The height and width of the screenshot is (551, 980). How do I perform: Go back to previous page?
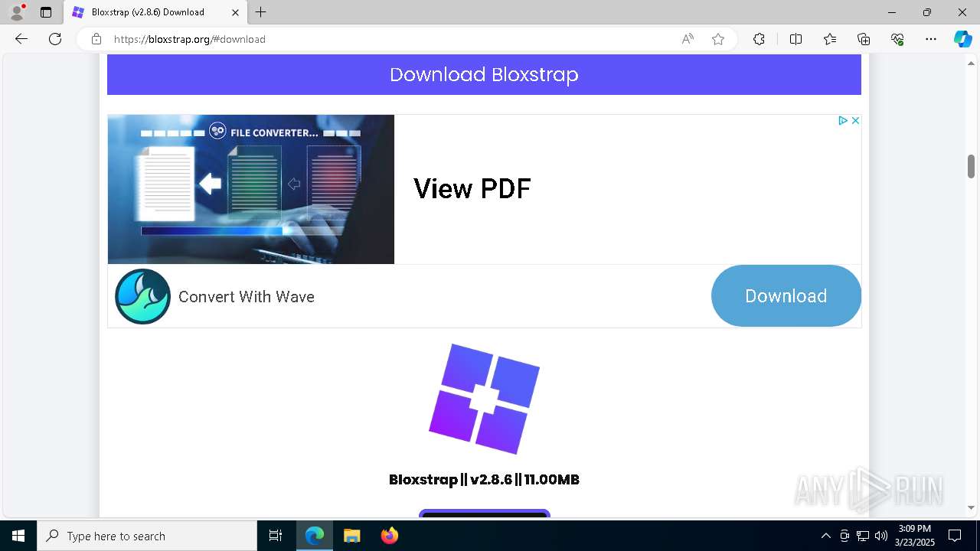(21, 39)
